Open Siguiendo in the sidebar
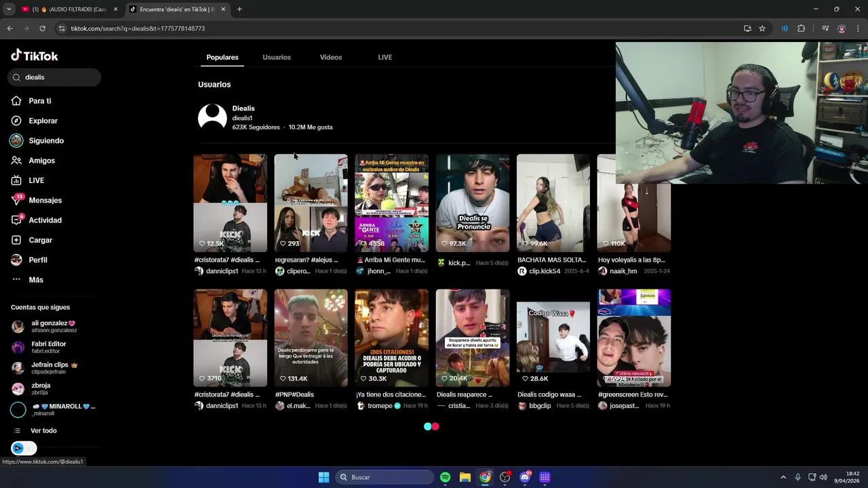 (46, 141)
